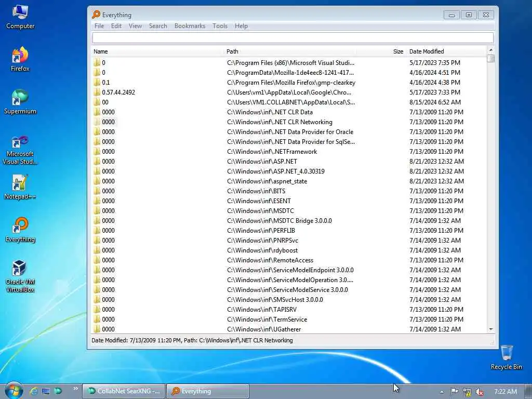
Task: Click path C:\Windows\inf\ESENT
Action: (x=259, y=201)
